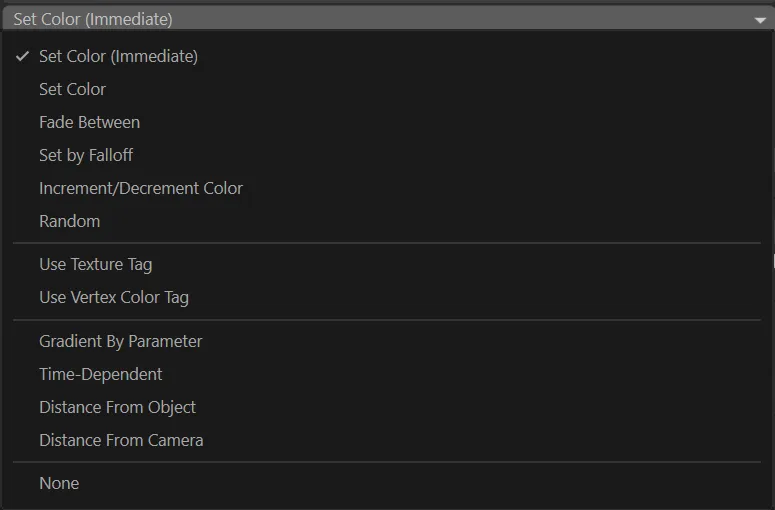Viewport: 775px width, 510px height.
Task: Select Gradient By Parameter
Action: tap(120, 342)
